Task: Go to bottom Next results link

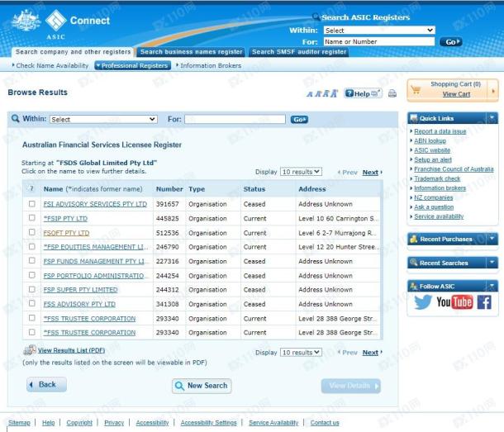Action: point(370,353)
